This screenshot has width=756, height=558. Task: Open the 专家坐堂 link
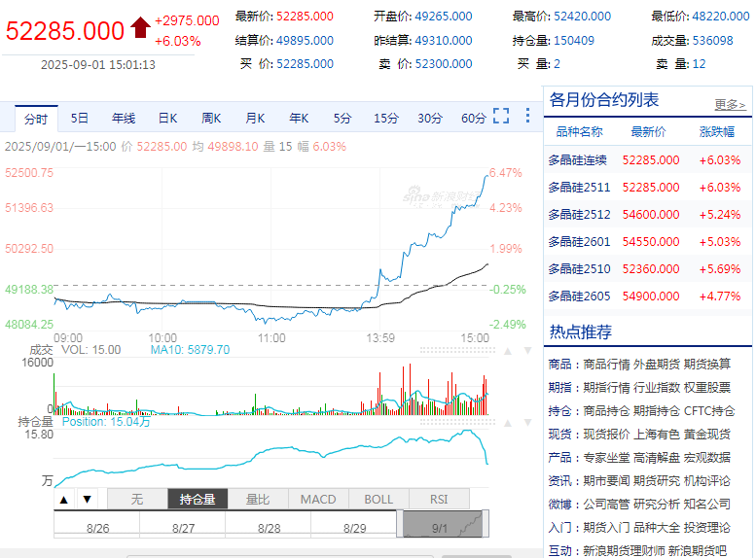point(606,457)
